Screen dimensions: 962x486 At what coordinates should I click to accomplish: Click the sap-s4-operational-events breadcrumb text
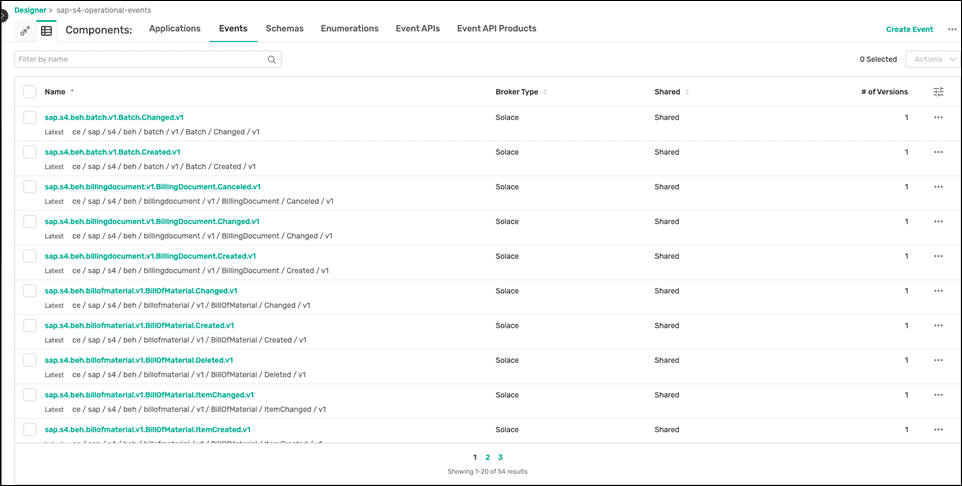(104, 10)
